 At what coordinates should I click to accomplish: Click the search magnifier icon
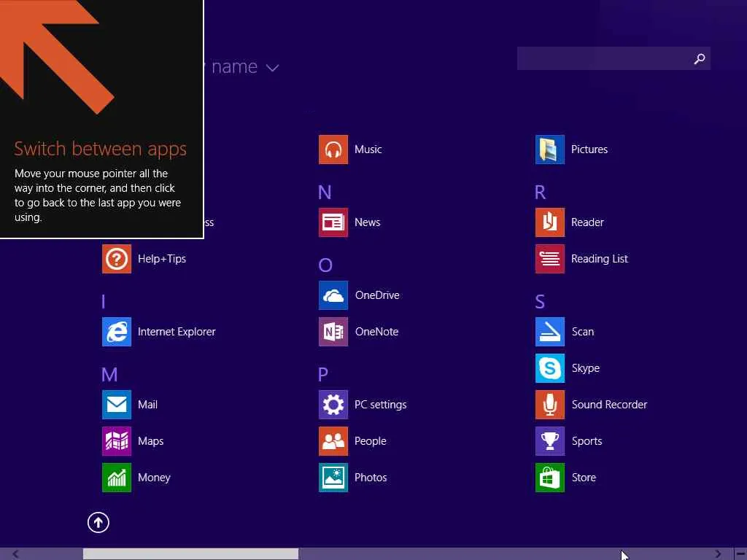[700, 58]
